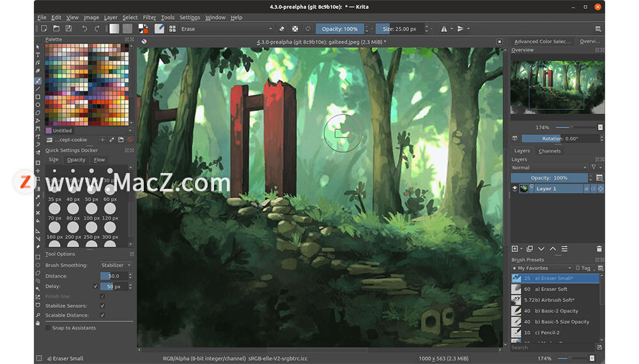Open the fill gradients chooser
This screenshot has width=639, height=364.
[x=114, y=29]
